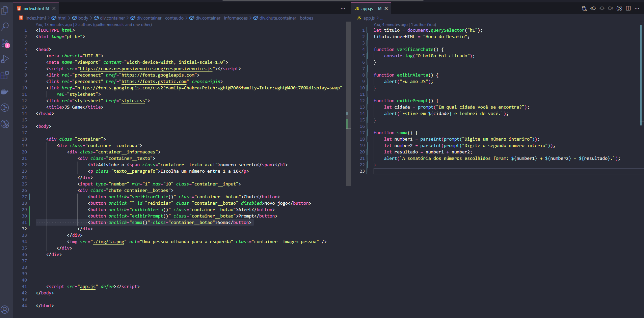Screen dimensions: 644x318
Task: Go to next change with the right-arrow commit icon
Action: pyautogui.click(x=611, y=8)
